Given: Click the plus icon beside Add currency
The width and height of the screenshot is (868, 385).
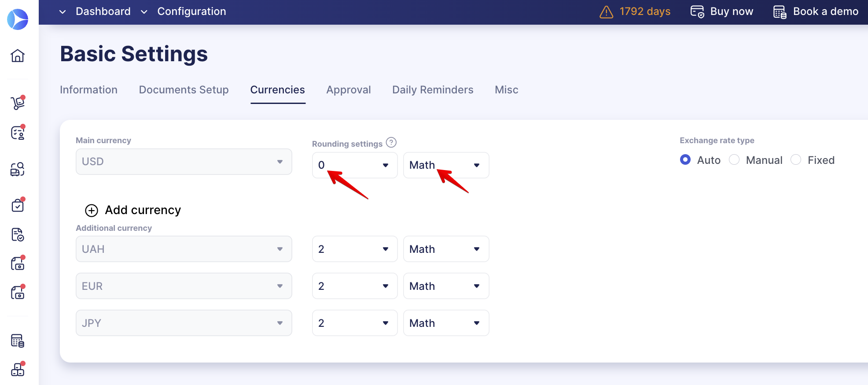Looking at the screenshot, I should (92, 211).
